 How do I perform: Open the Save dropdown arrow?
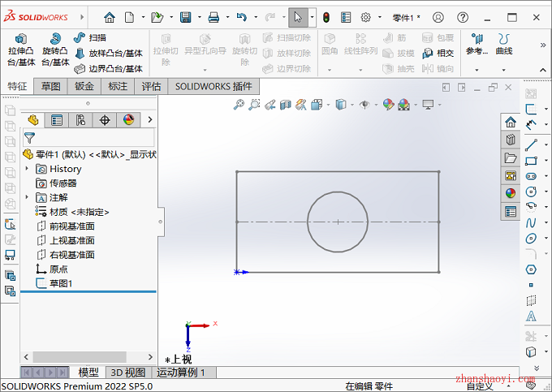pos(199,17)
